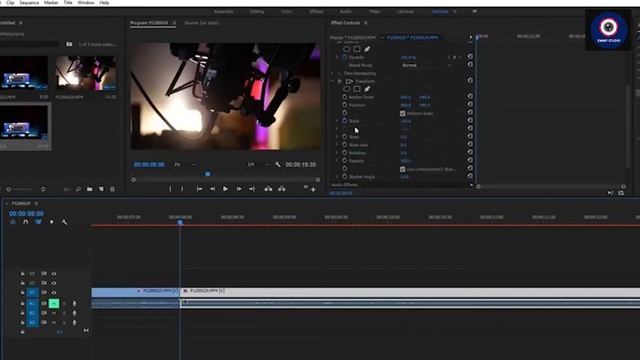This screenshot has height=360, width=640.
Task: Open the playback resolution dropdown
Action: point(258,164)
